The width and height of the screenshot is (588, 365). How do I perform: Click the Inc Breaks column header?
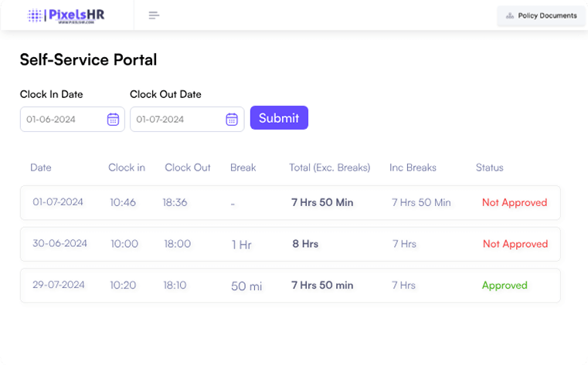pyautogui.click(x=413, y=167)
